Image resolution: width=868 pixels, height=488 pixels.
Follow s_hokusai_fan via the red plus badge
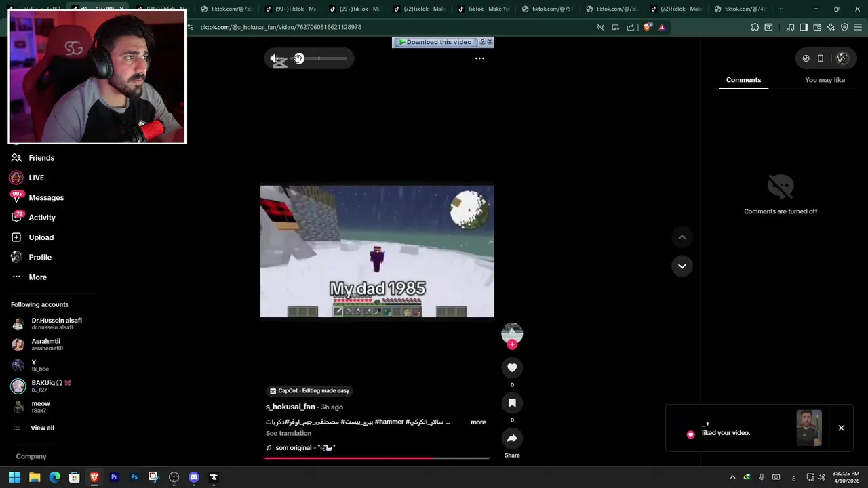point(512,344)
